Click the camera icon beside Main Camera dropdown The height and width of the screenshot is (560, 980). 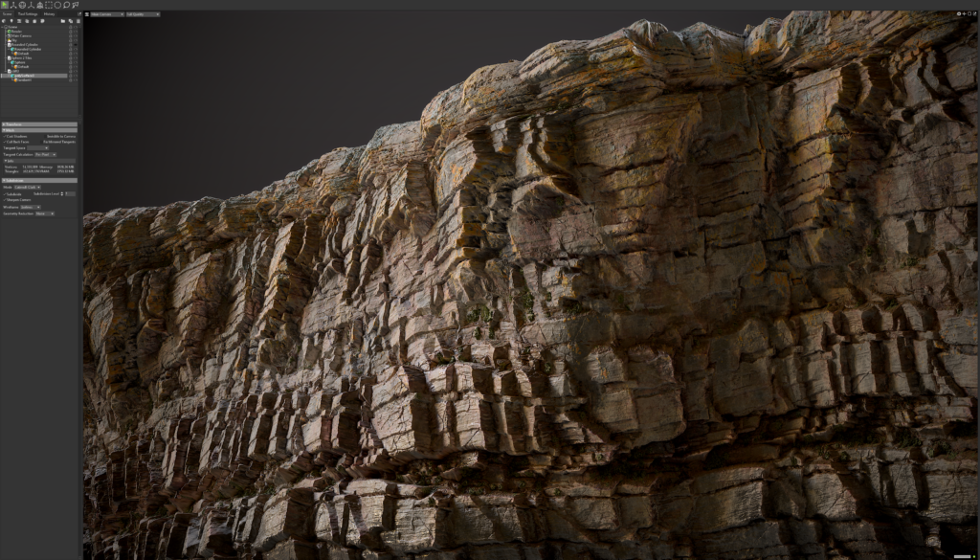(x=87, y=14)
